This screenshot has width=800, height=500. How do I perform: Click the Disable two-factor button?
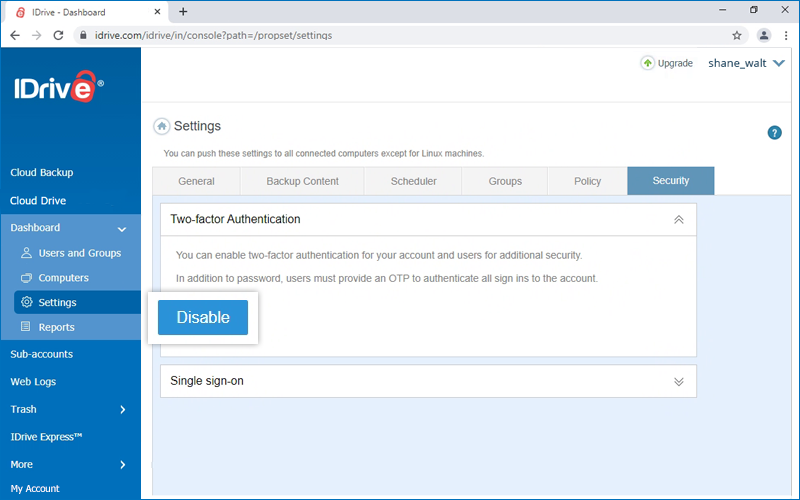tap(203, 317)
